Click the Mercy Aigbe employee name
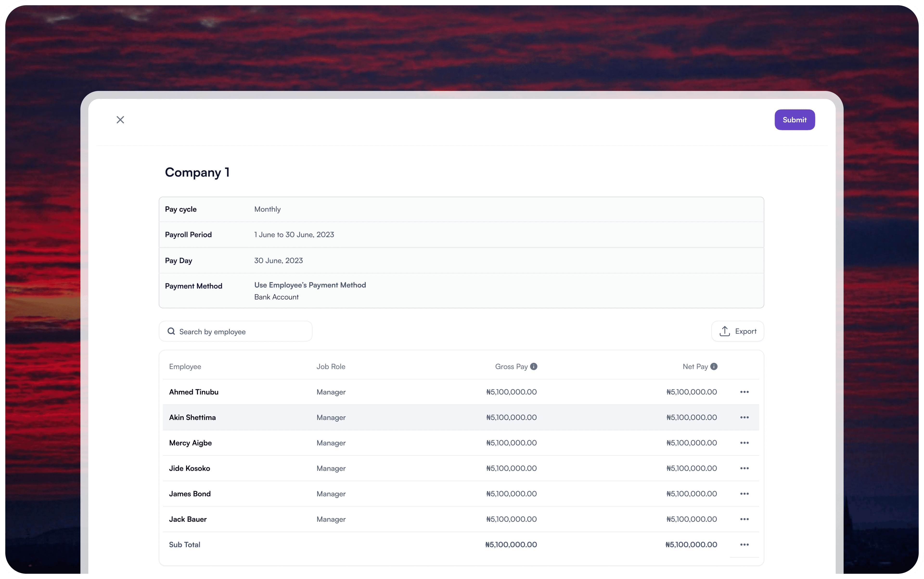 coord(190,443)
